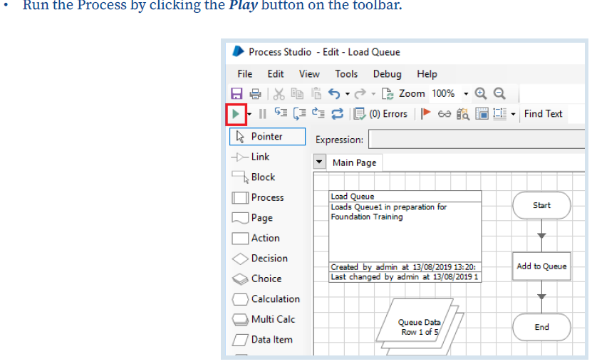
Task: Open the page list dropdown beside Main Page
Action: [x=319, y=162]
